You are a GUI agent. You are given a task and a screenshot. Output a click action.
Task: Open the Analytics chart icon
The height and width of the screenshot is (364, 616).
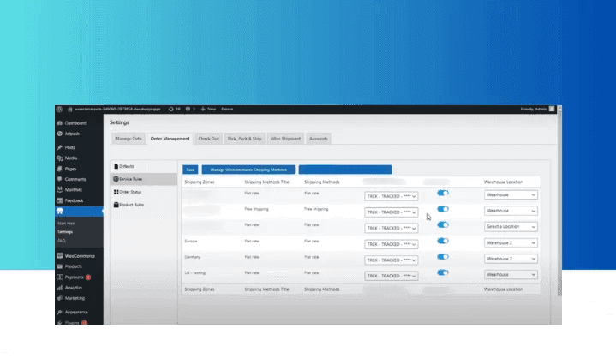coord(59,288)
